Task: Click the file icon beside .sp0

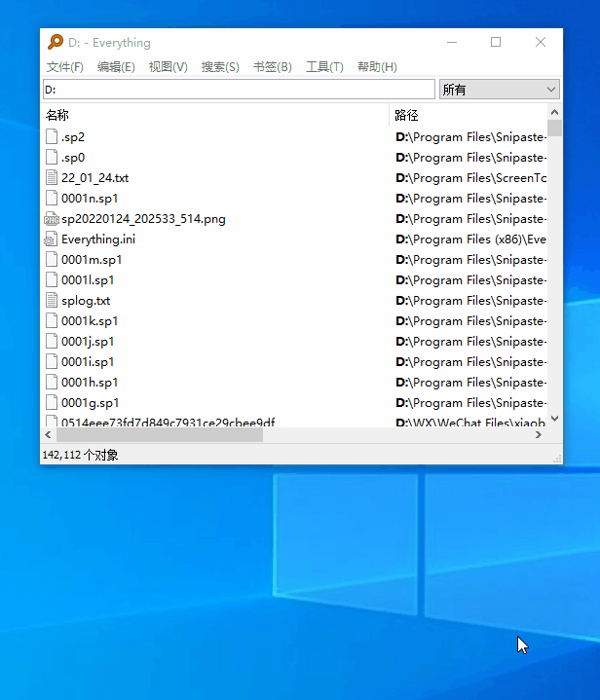Action: click(52, 157)
